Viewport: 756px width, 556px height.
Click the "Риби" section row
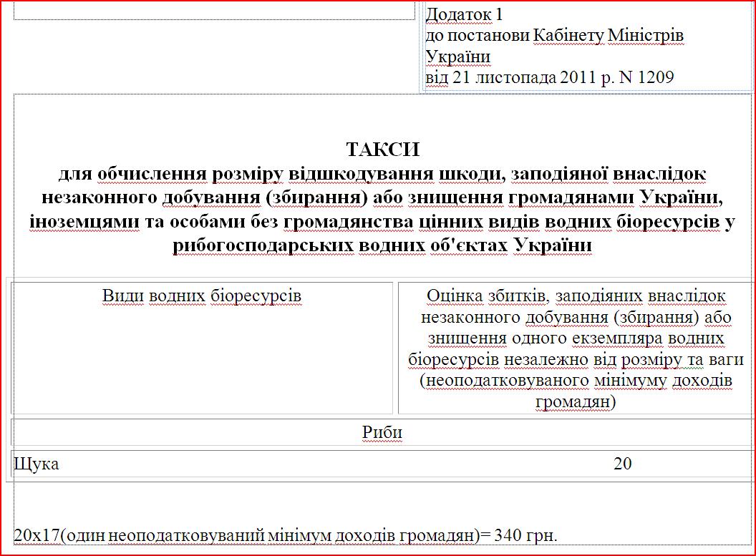click(382, 433)
